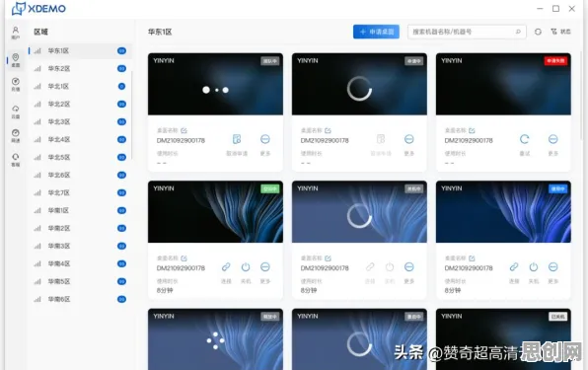588x370 pixels.
Task: Open the user profile sidebar icon
Action: 16,33
